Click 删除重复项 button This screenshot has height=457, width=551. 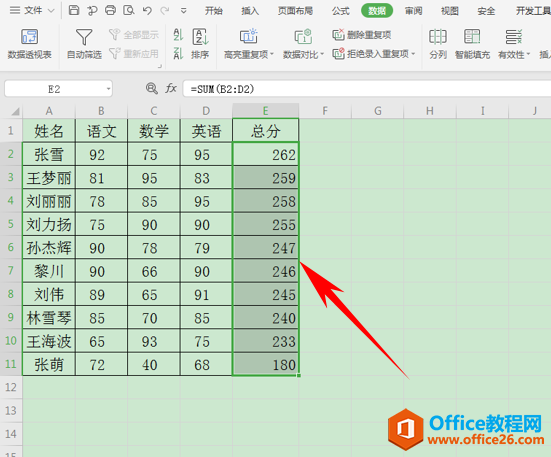click(x=362, y=35)
